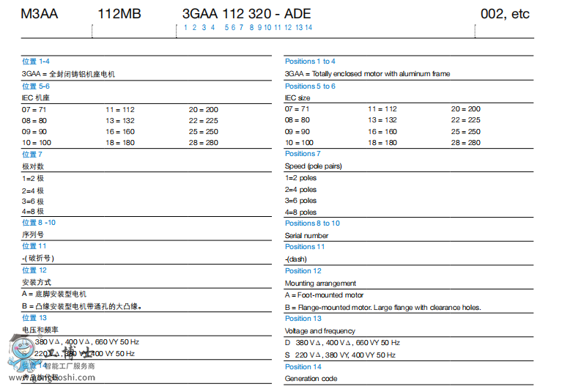Click the "IEC size" label
The height and width of the screenshot is (392, 562).
297,97
